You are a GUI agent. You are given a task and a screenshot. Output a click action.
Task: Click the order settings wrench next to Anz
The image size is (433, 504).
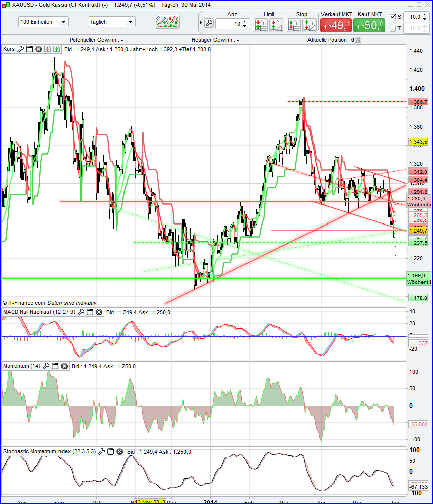[208, 22]
